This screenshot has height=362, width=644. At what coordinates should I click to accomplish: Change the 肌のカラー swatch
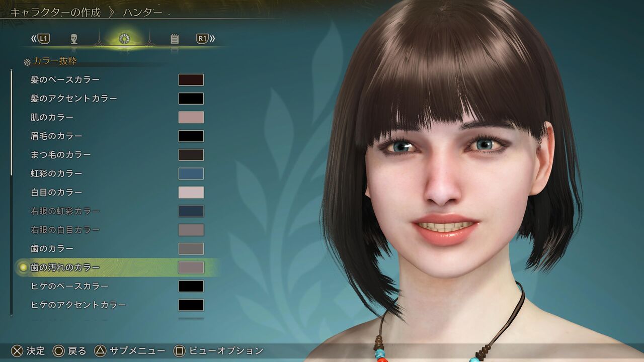pos(191,117)
